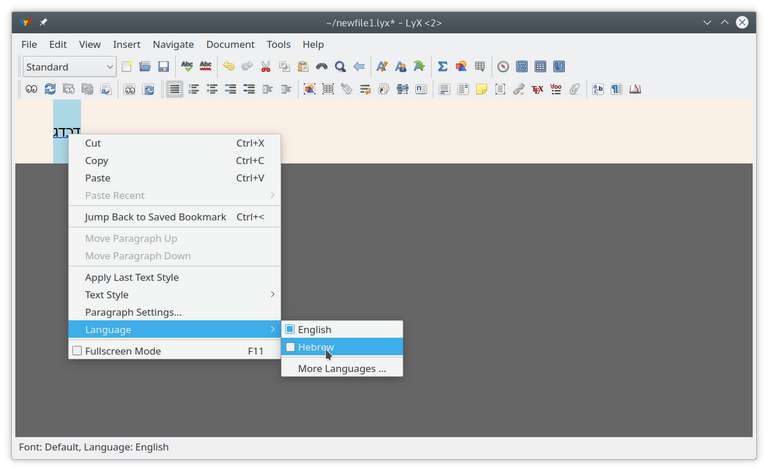Open Paragraph Settings... from context menu

point(174,312)
